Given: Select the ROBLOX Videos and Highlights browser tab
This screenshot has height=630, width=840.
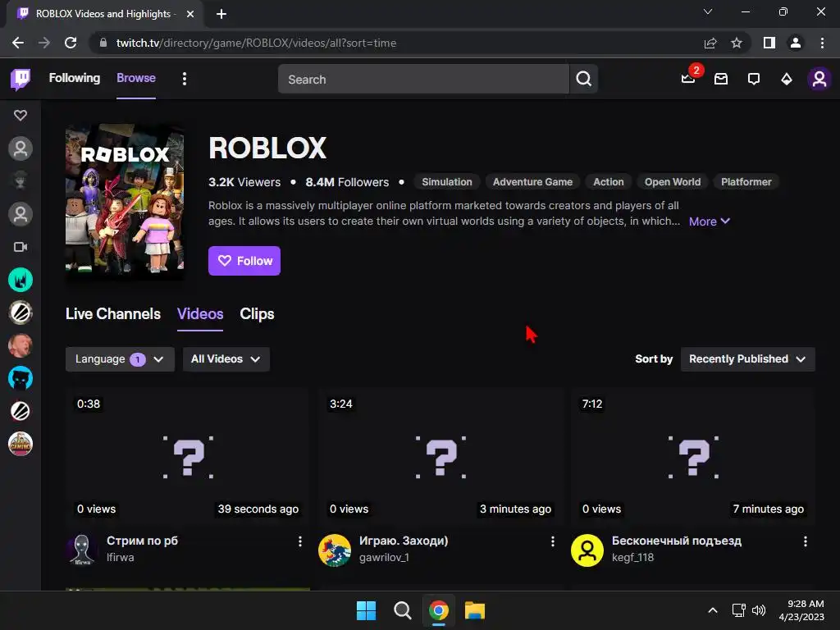Looking at the screenshot, I should coord(104,14).
